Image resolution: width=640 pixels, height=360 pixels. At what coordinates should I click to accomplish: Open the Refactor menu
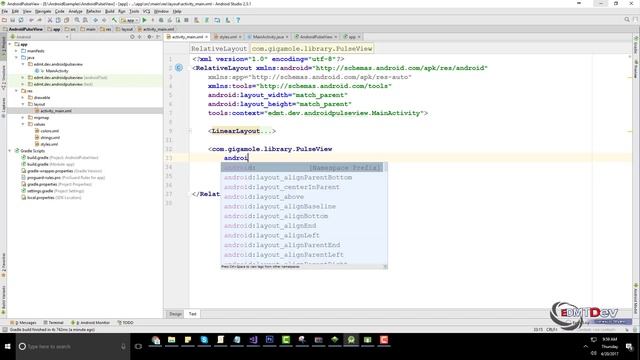tap(93, 11)
